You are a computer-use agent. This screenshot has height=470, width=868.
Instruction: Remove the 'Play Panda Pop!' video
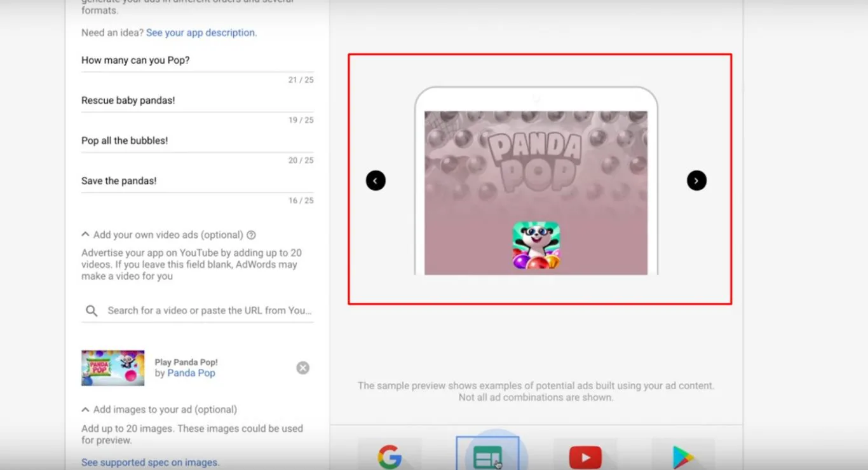click(x=303, y=368)
